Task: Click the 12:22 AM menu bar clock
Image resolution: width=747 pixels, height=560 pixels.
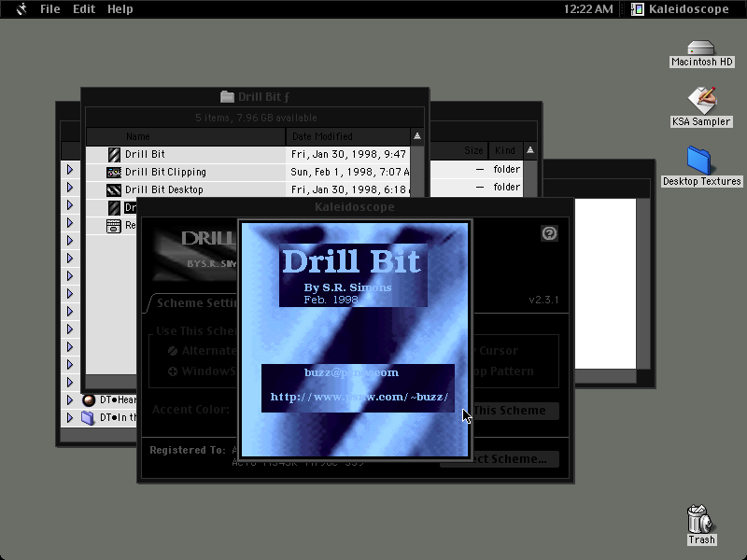Action: click(588, 9)
